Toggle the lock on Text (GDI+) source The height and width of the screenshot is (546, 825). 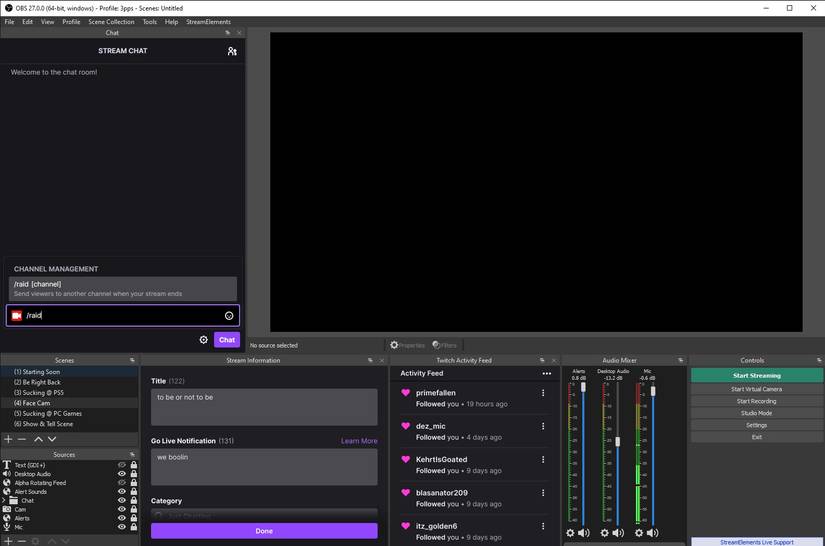tap(134, 465)
